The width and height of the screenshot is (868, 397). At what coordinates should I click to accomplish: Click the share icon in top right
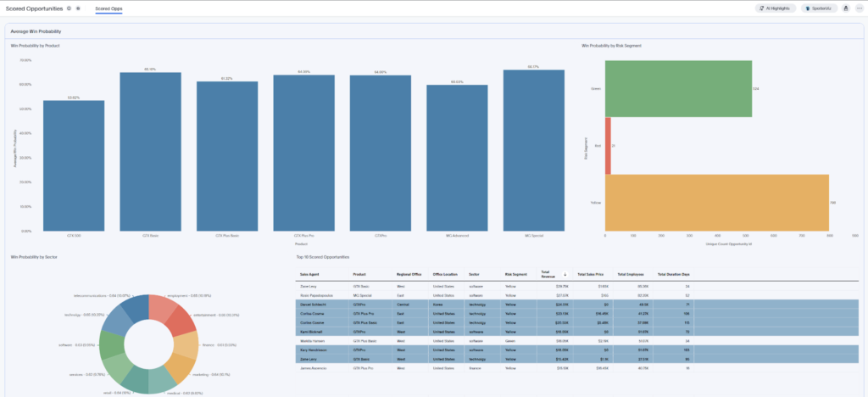844,8
